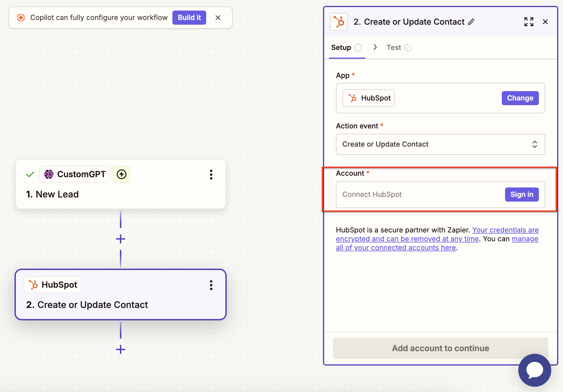Open manage all connected accounts link
This screenshot has height=392, width=563.
pos(437,243)
